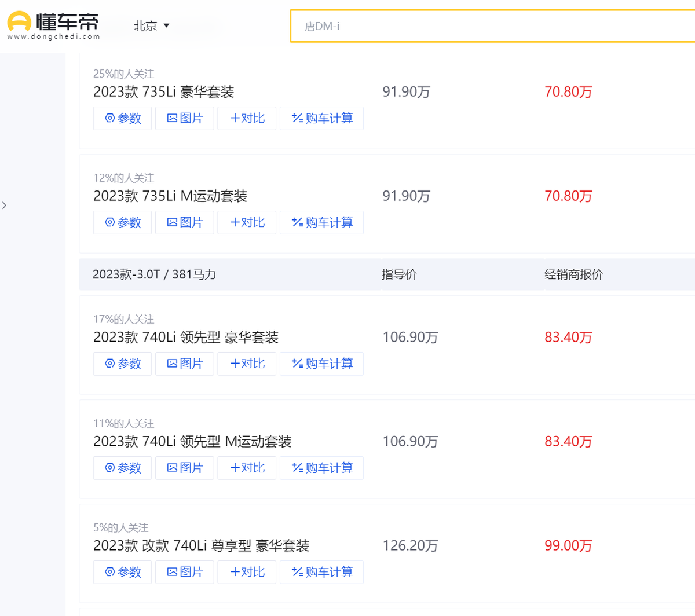
Task: View 图片 for 740Li 领先型 豪华套装
Action: click(x=185, y=364)
